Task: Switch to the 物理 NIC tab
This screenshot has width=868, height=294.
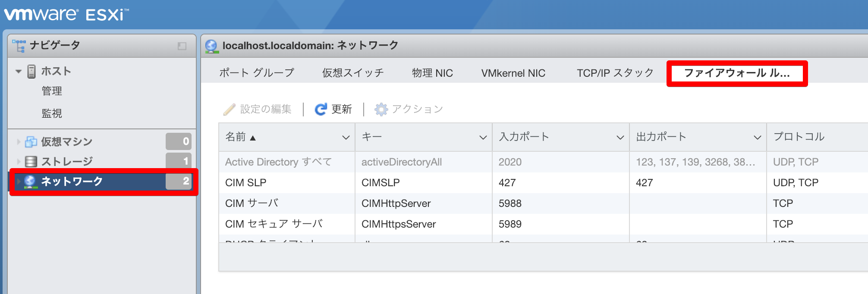Action: 432,73
